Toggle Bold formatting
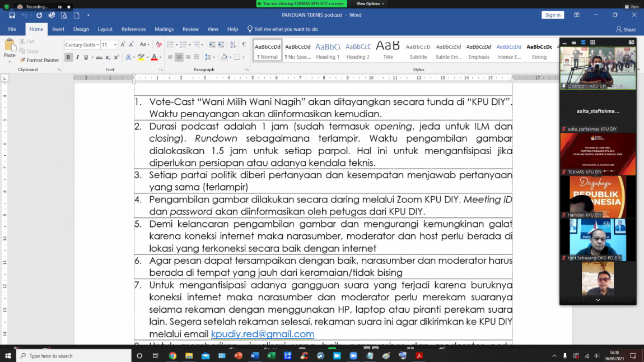This screenshot has height=362, width=644. (x=68, y=57)
